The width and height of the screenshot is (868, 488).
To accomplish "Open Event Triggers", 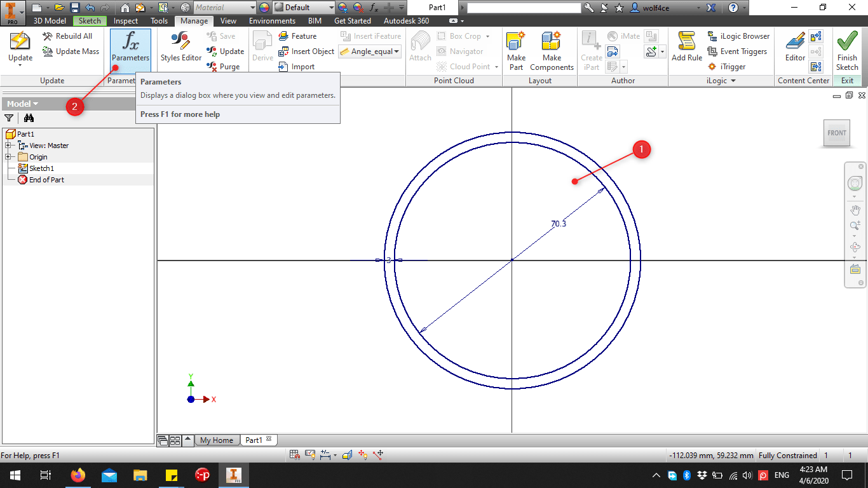I will coord(737,51).
